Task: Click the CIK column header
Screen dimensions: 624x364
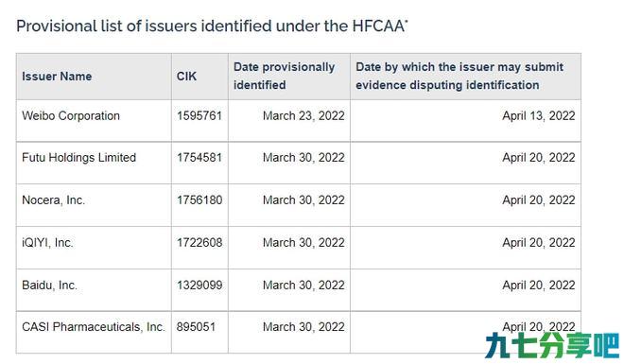Action: 186,76
